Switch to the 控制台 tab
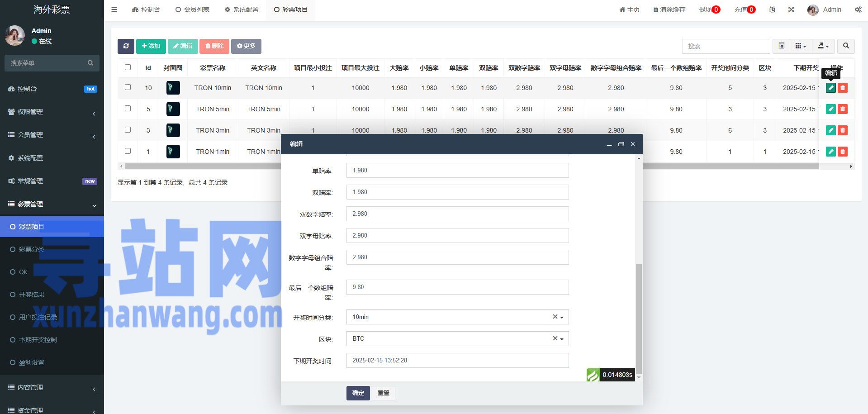 (x=146, y=10)
